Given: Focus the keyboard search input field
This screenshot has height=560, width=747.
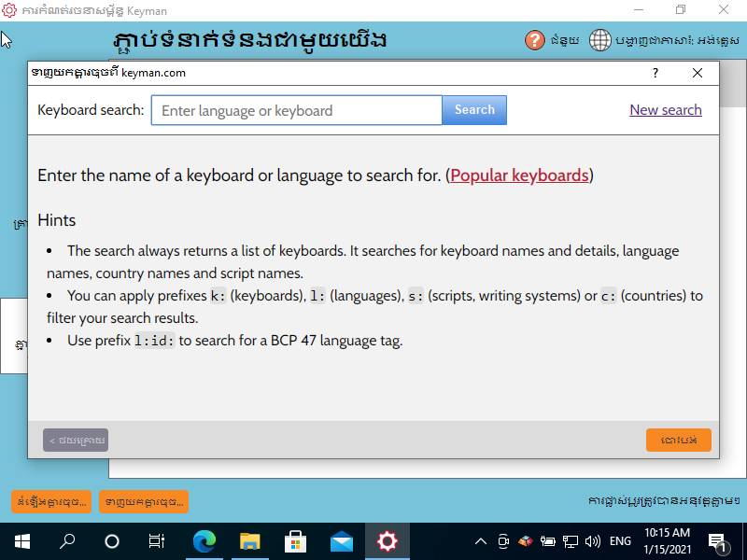Looking at the screenshot, I should [x=297, y=110].
